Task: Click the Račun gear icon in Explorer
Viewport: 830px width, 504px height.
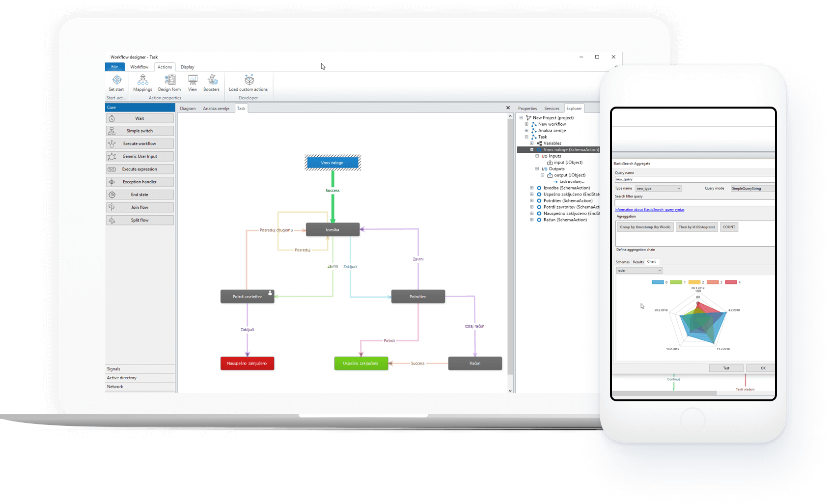Action: [539, 220]
